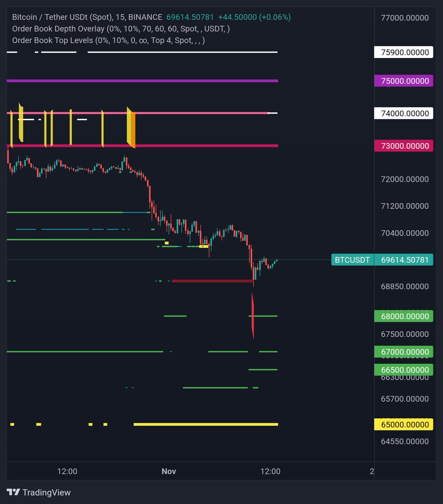Click the 68850.00000 axis value
The height and width of the screenshot is (504, 443).
click(x=405, y=286)
